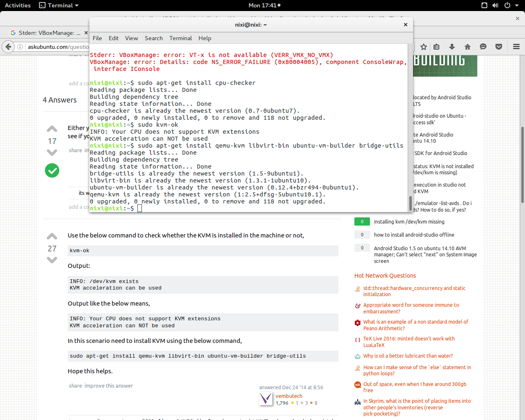The height and width of the screenshot is (420, 525).
Task: Open the clock and calendar Mon 17:41
Action: (265, 5)
